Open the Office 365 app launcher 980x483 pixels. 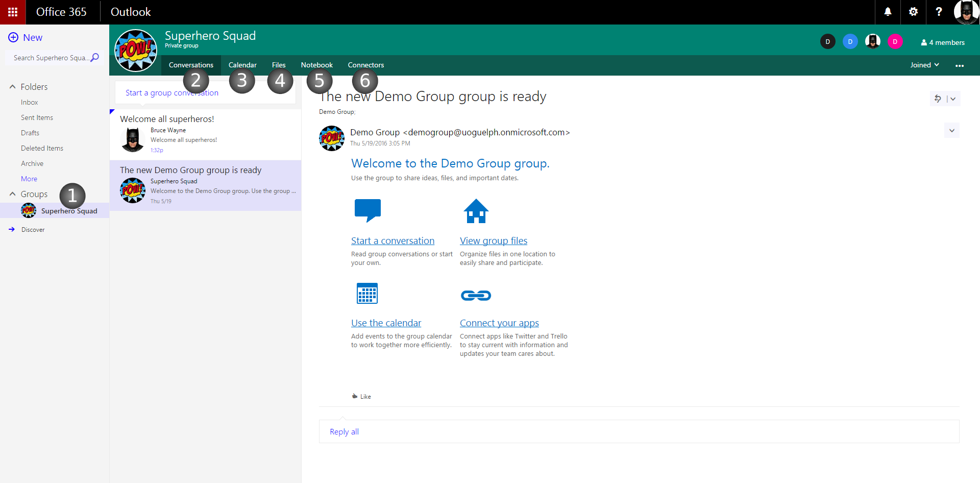[13, 12]
